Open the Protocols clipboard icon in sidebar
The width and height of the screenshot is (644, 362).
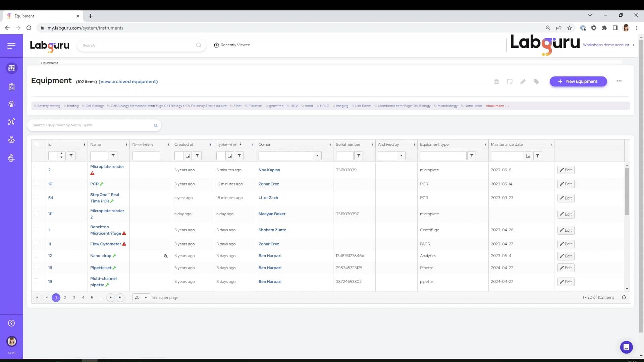(x=11, y=86)
